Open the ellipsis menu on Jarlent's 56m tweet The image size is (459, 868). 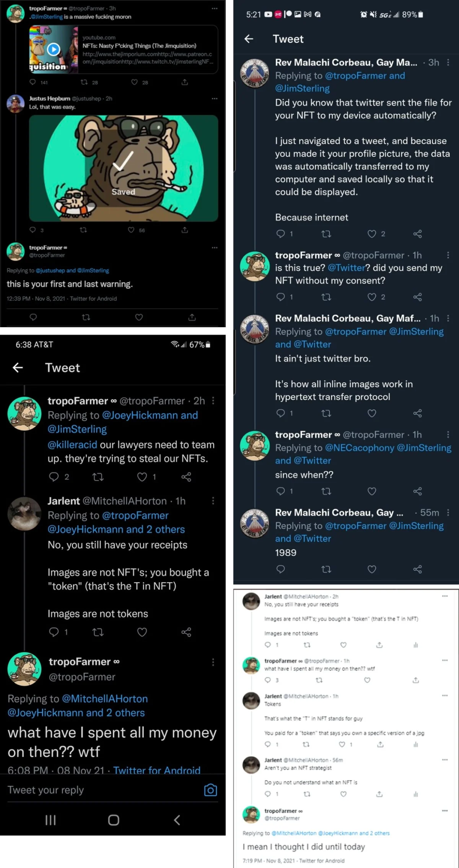445,760
